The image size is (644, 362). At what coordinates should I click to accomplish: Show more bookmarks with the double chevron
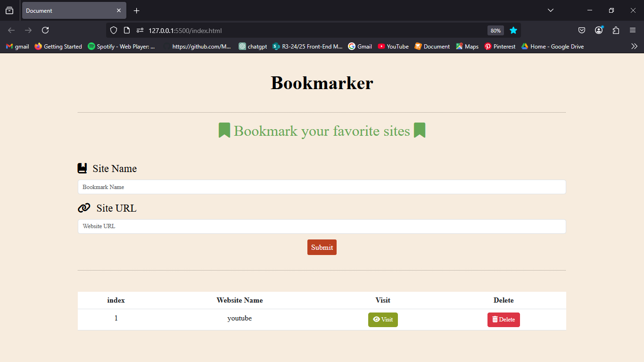point(635,46)
